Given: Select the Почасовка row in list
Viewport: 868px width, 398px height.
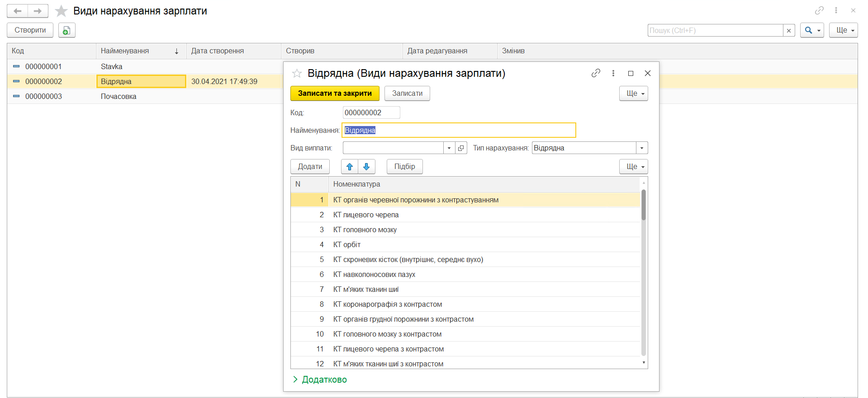Looking at the screenshot, I should tap(119, 96).
